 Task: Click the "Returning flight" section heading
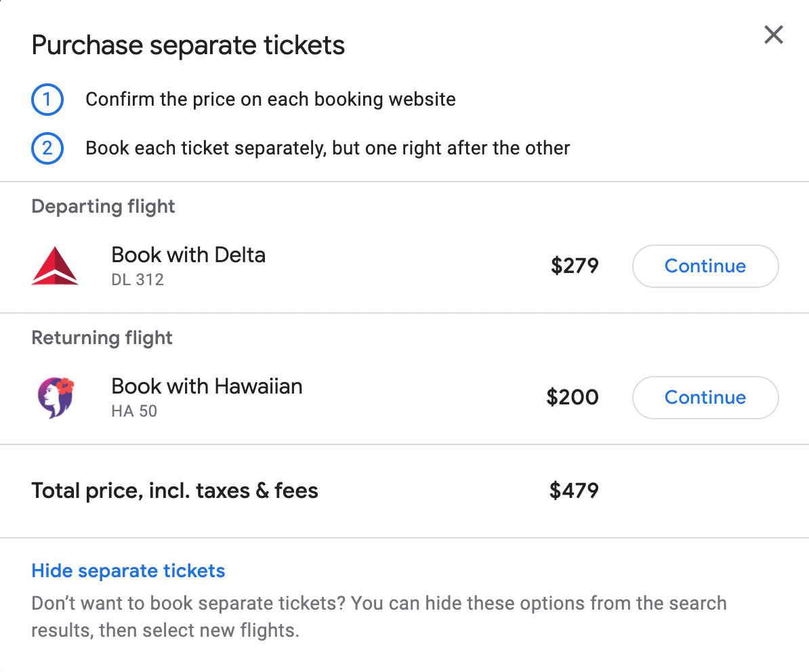[102, 338]
